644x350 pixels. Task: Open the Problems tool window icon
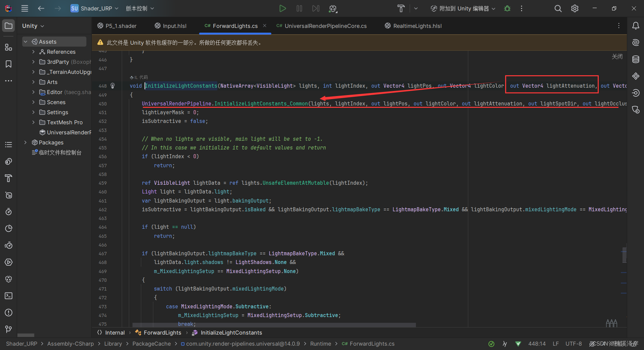click(x=9, y=313)
